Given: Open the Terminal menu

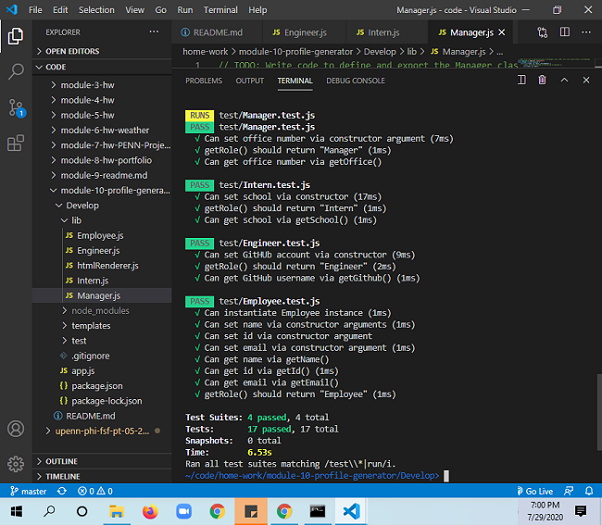Looking at the screenshot, I should tap(220, 10).
